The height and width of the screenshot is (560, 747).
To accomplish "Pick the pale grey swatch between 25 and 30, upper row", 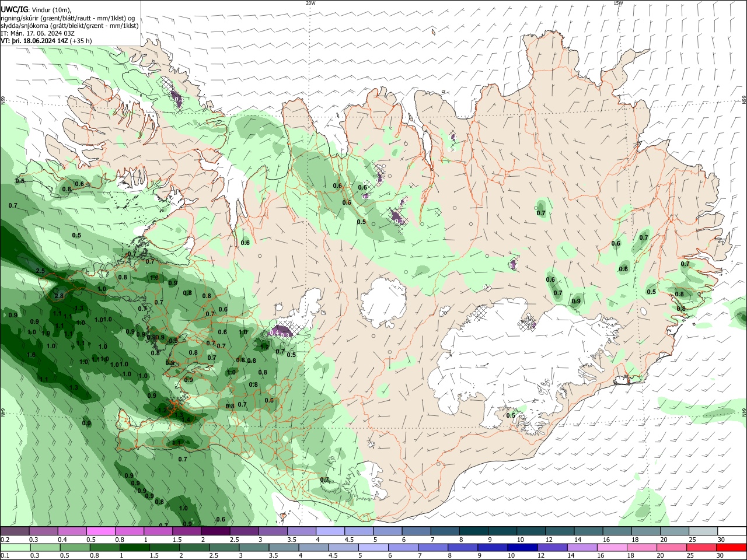I will [x=703, y=531].
